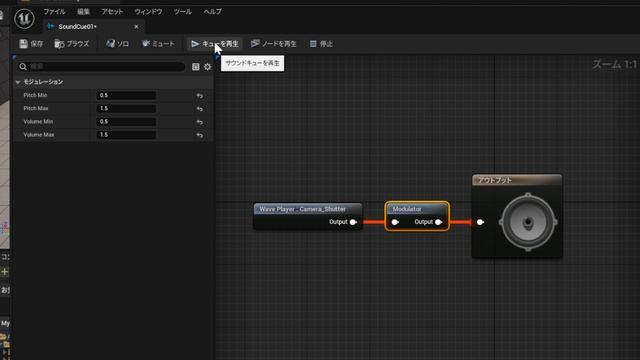Edit the Pitch Min value field
This screenshot has height=360, width=640.
point(126,95)
